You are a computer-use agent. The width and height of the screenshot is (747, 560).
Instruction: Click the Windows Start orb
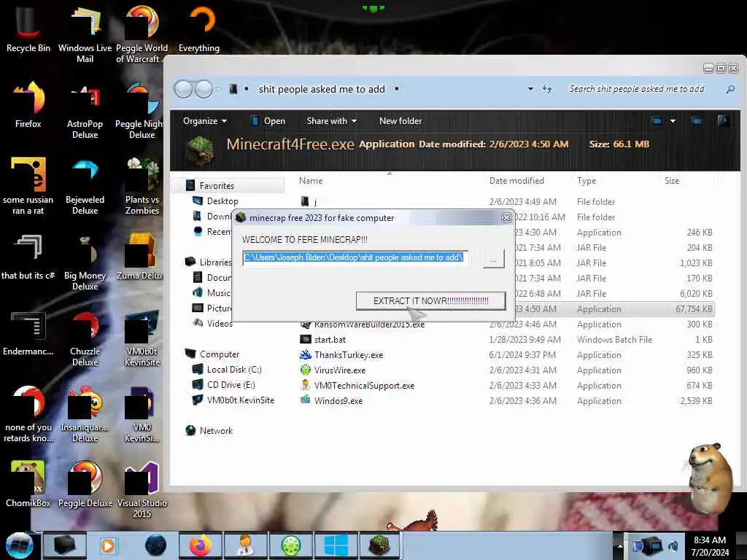(x=20, y=545)
